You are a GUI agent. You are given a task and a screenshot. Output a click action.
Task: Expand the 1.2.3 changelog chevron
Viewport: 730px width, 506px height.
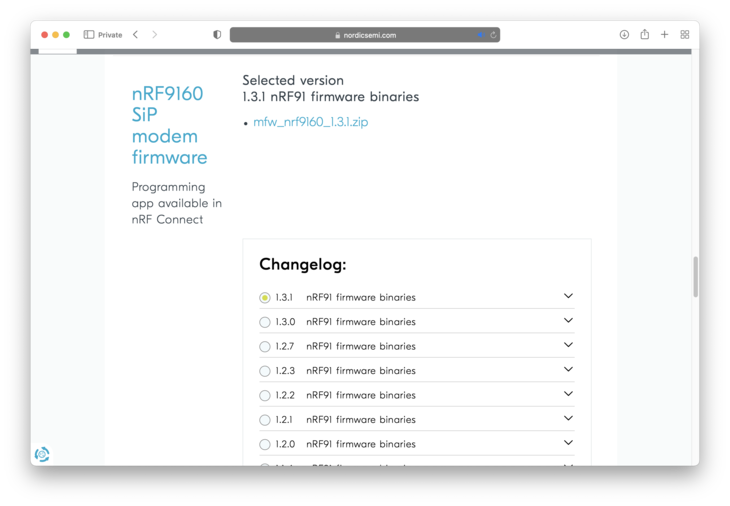(568, 369)
